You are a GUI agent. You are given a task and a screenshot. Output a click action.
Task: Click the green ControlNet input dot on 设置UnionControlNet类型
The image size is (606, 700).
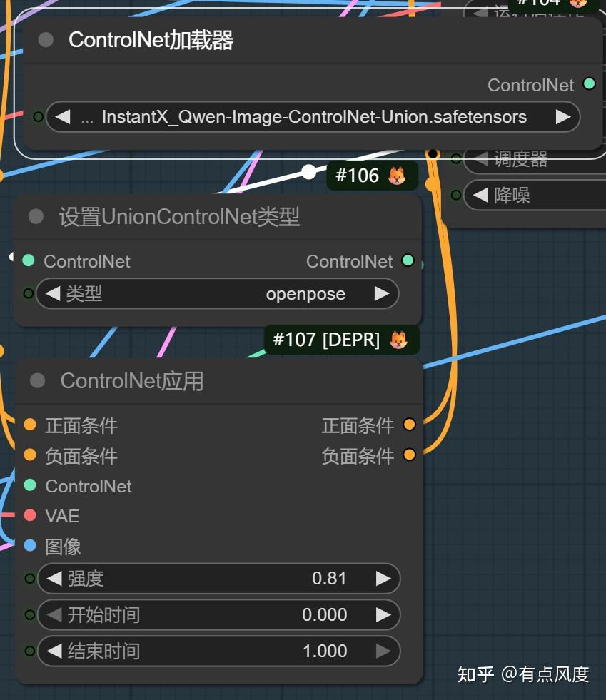point(29,261)
